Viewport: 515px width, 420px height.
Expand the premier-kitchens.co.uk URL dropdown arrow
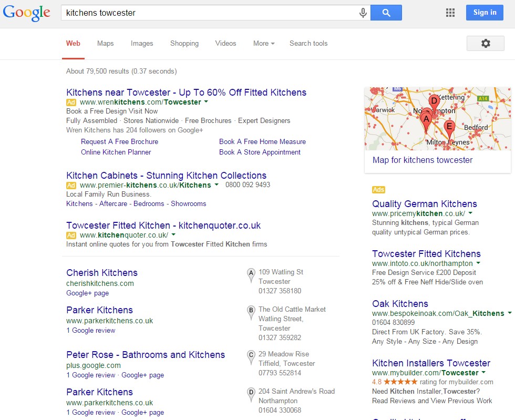(217, 185)
